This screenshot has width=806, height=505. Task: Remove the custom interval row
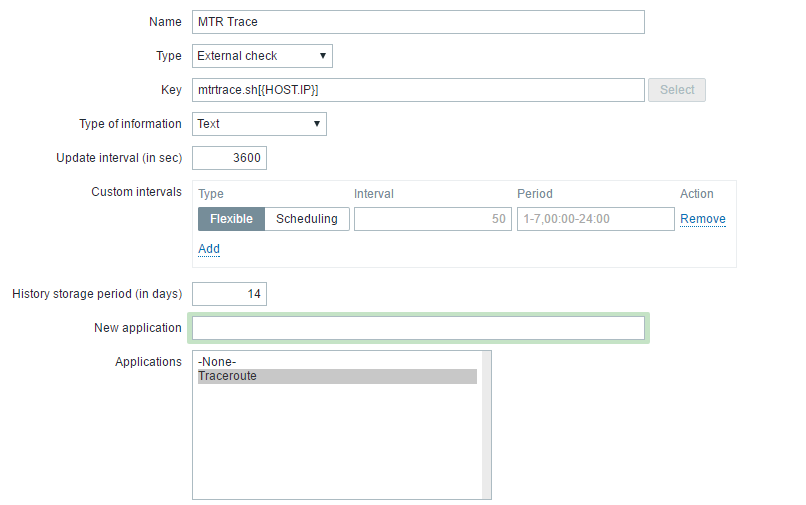coord(702,219)
